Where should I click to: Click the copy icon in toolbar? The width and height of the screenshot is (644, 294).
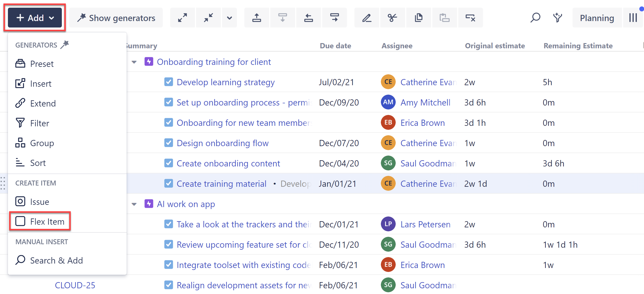[418, 18]
